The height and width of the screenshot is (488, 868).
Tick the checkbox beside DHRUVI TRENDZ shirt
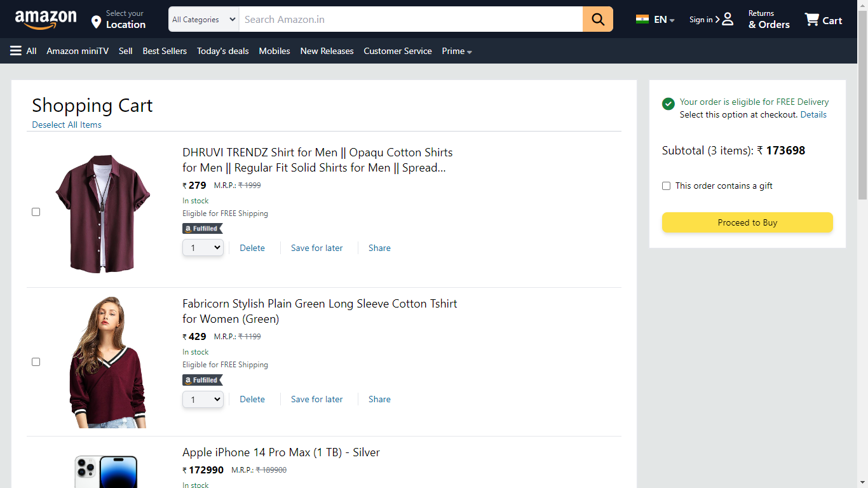(36, 212)
